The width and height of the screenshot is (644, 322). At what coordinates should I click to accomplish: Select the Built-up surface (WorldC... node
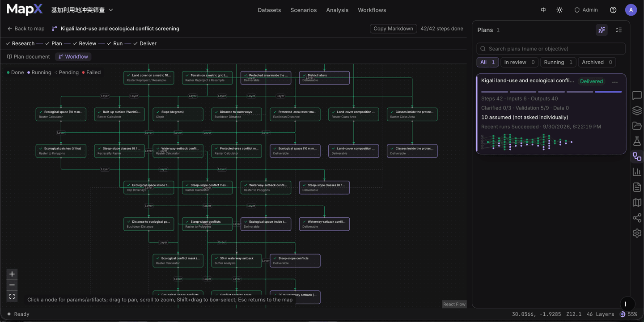coord(119,114)
